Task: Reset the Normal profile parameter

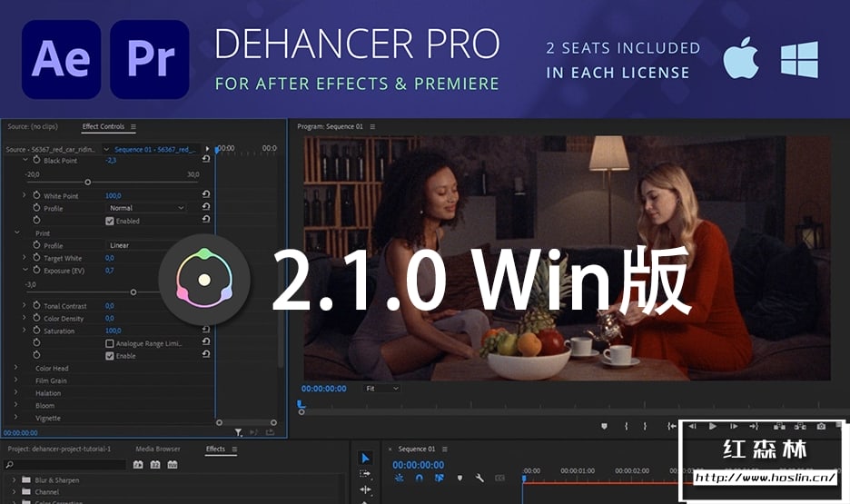Action: [x=206, y=206]
